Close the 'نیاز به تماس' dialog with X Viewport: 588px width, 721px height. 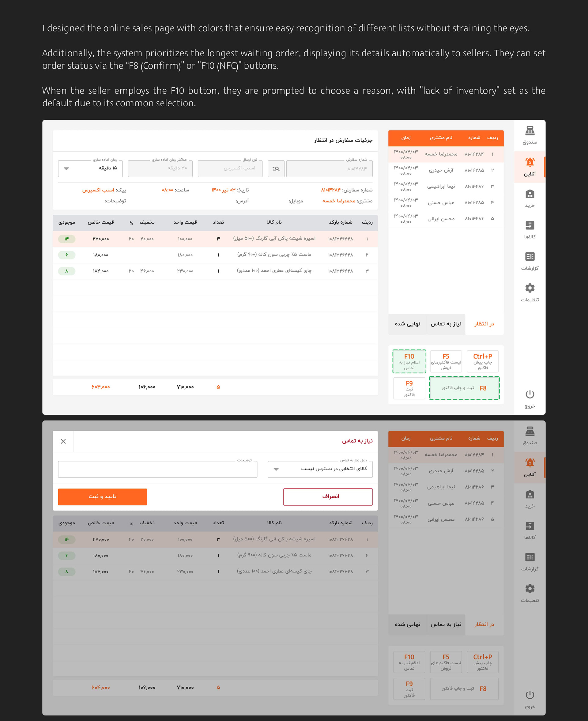tap(63, 441)
